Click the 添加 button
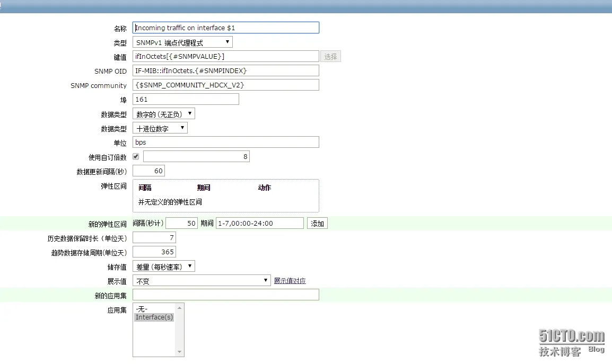 click(x=317, y=224)
